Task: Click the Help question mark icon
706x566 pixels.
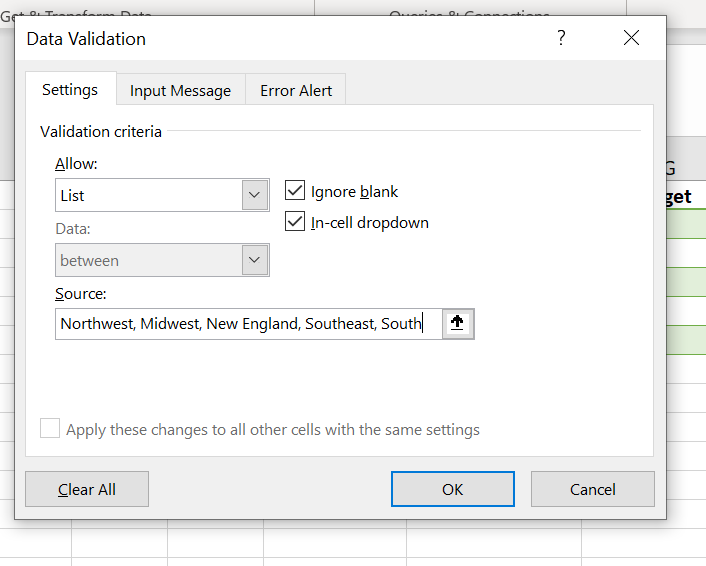Action: pos(561,38)
